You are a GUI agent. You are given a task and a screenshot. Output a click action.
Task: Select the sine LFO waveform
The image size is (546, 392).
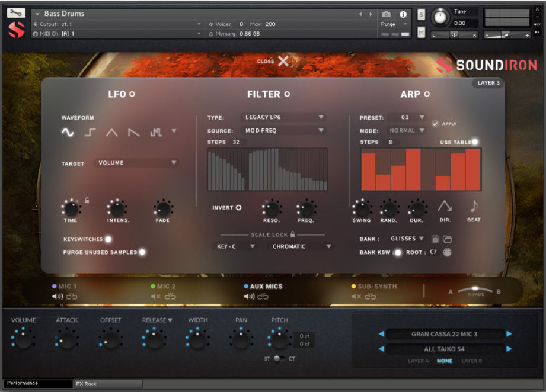[x=67, y=133]
